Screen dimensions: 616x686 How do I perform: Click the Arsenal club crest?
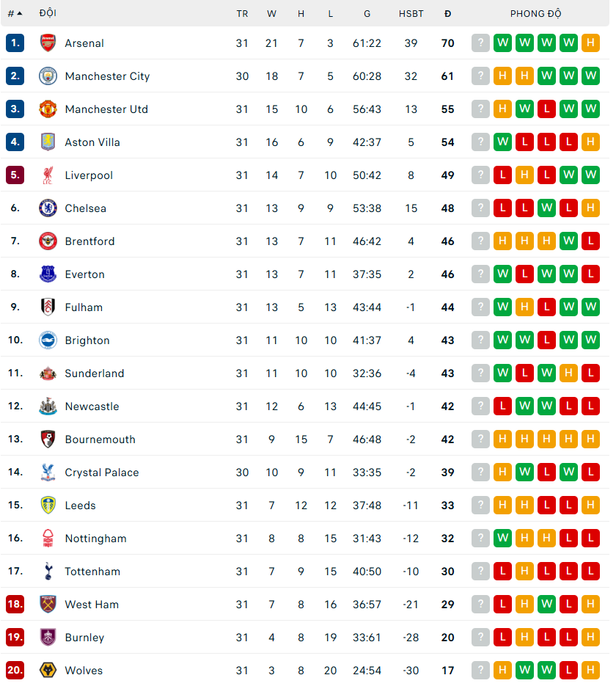click(x=48, y=43)
